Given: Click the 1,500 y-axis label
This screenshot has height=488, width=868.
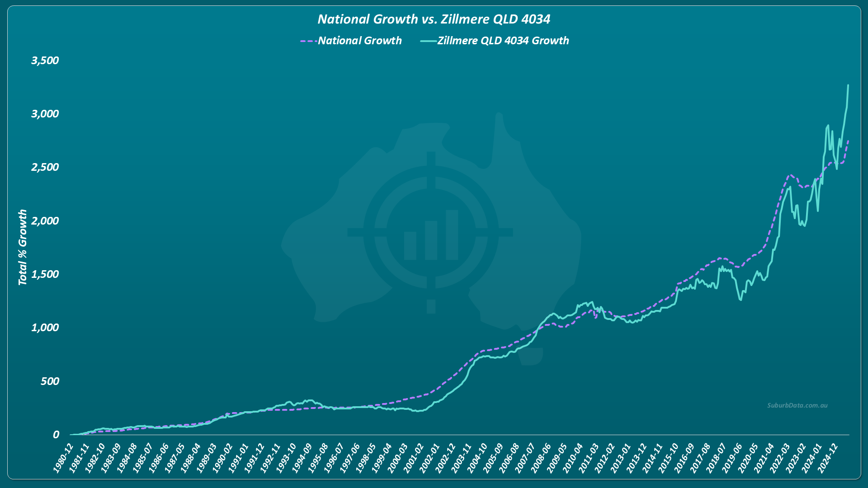Looking at the screenshot, I should [x=45, y=274].
